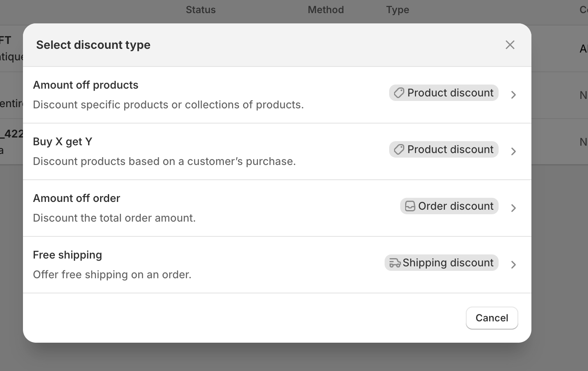588x371 pixels.
Task: Pick the Amount off order title
Action: pyautogui.click(x=77, y=198)
